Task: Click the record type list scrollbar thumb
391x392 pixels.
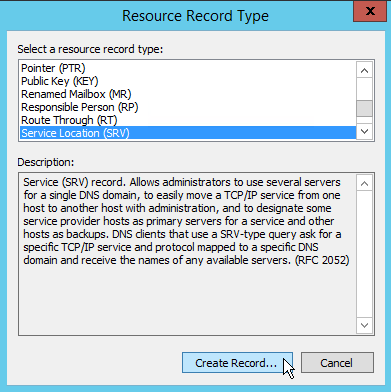Action: 364,109
